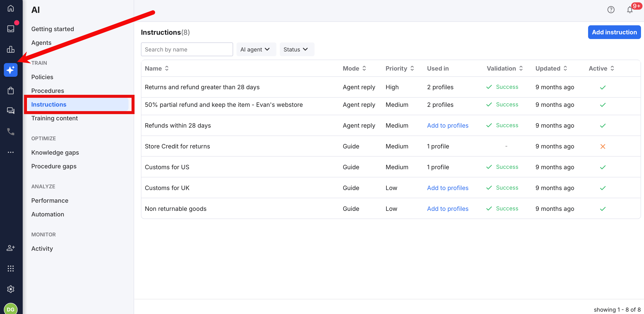Open the notifications bell icon
This screenshot has height=314, width=644.
click(630, 10)
